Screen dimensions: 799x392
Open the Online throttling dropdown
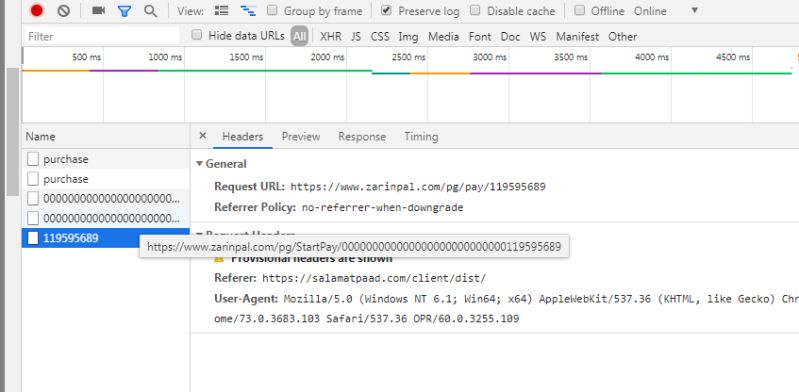[667, 11]
